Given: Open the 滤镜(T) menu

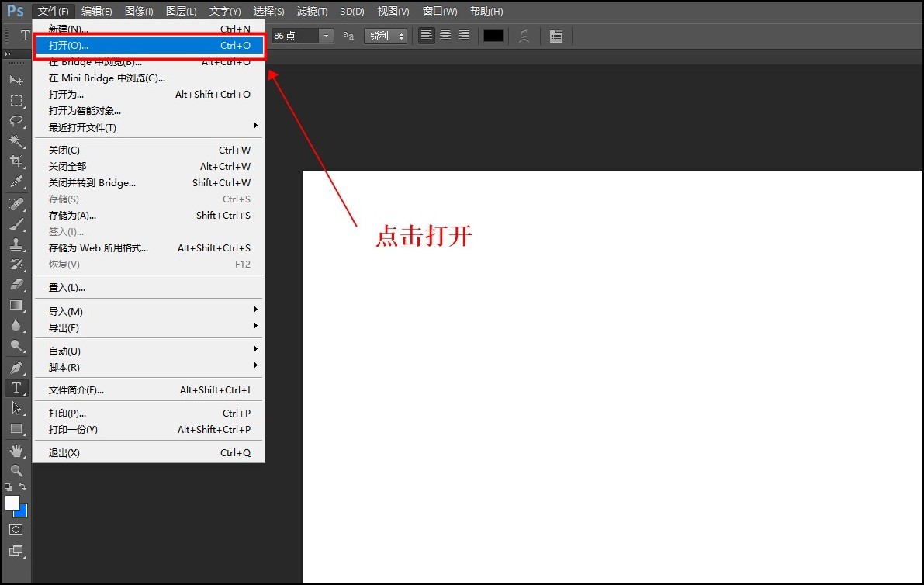Looking at the screenshot, I should (312, 11).
